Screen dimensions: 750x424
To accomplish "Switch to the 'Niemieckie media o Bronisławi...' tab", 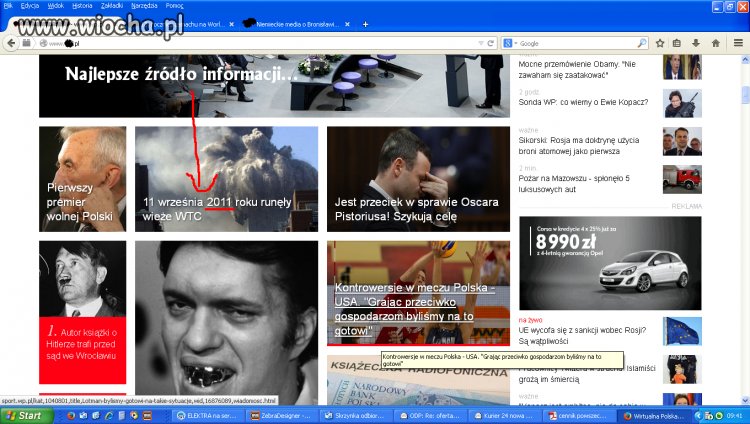I will pyautogui.click(x=296, y=24).
